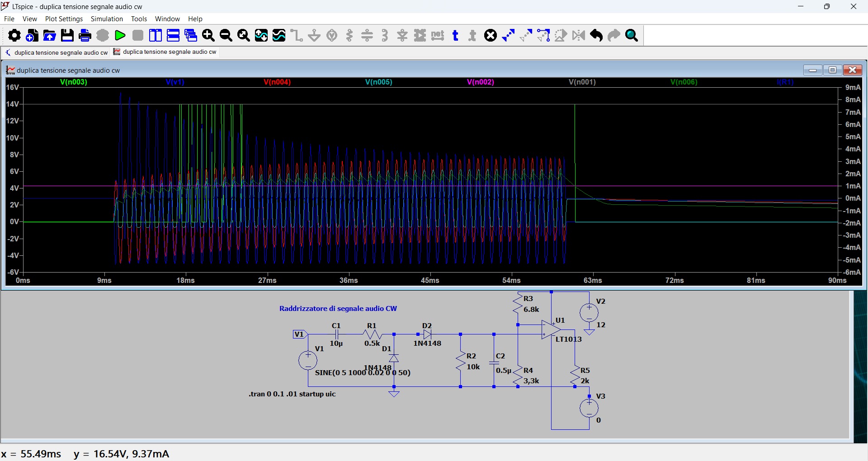Click the Text tool icon
Viewport: 868px width, 461px height.
click(x=455, y=35)
